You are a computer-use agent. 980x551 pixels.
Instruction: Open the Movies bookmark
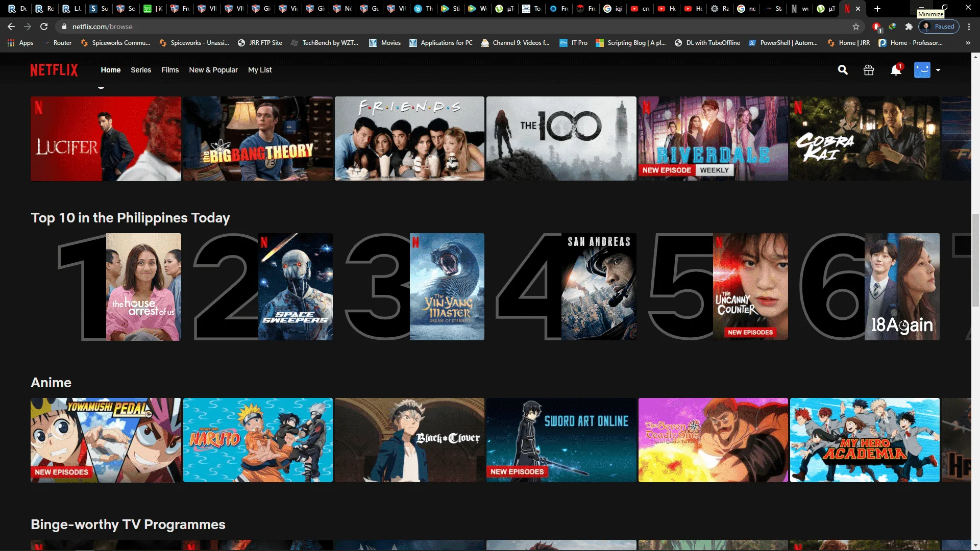pos(385,43)
